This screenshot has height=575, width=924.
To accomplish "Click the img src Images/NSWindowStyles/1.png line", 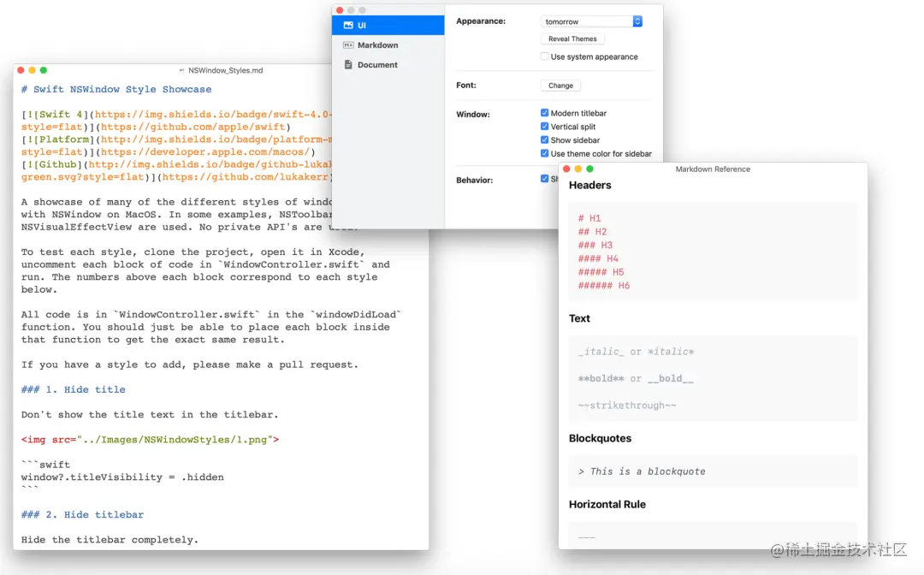I will point(151,440).
